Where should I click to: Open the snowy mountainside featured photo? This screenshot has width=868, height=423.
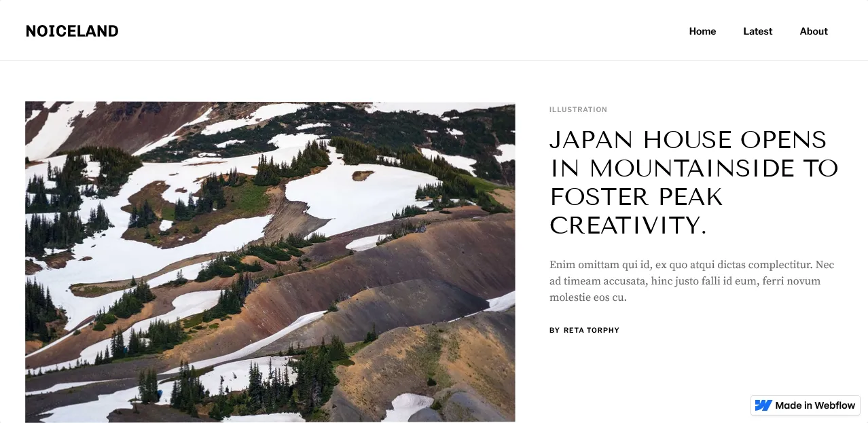[x=270, y=262]
